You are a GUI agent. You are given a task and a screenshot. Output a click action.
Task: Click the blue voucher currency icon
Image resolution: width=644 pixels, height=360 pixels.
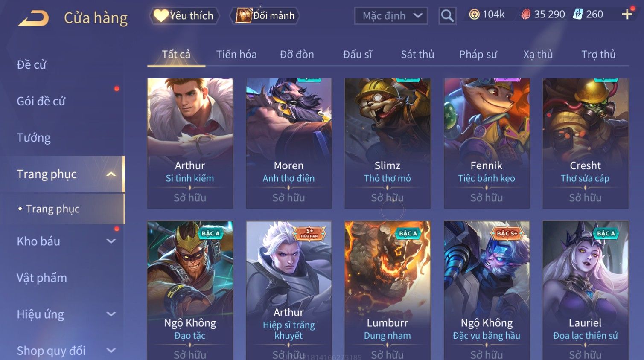pyautogui.click(x=578, y=15)
